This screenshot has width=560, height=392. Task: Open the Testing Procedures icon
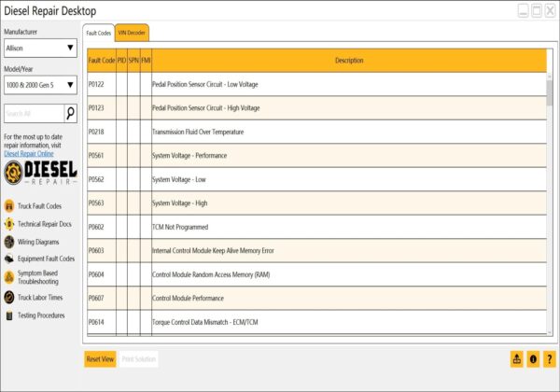[x=9, y=315]
